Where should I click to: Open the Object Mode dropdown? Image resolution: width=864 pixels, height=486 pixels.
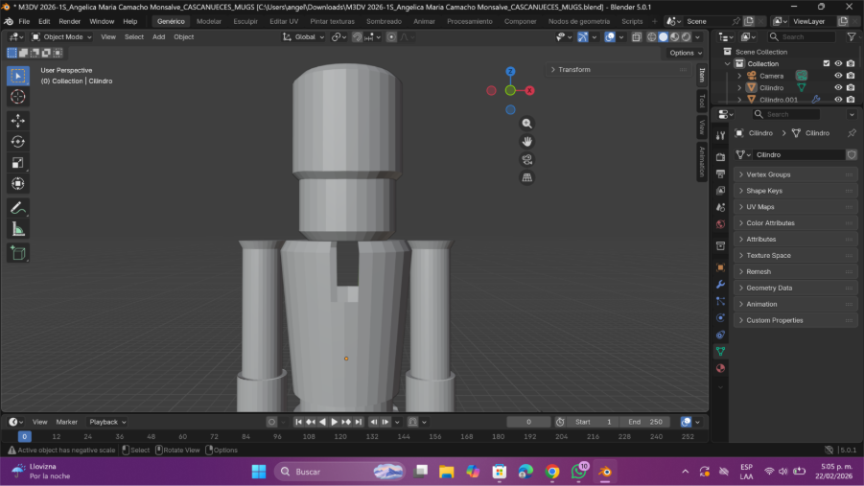point(61,37)
